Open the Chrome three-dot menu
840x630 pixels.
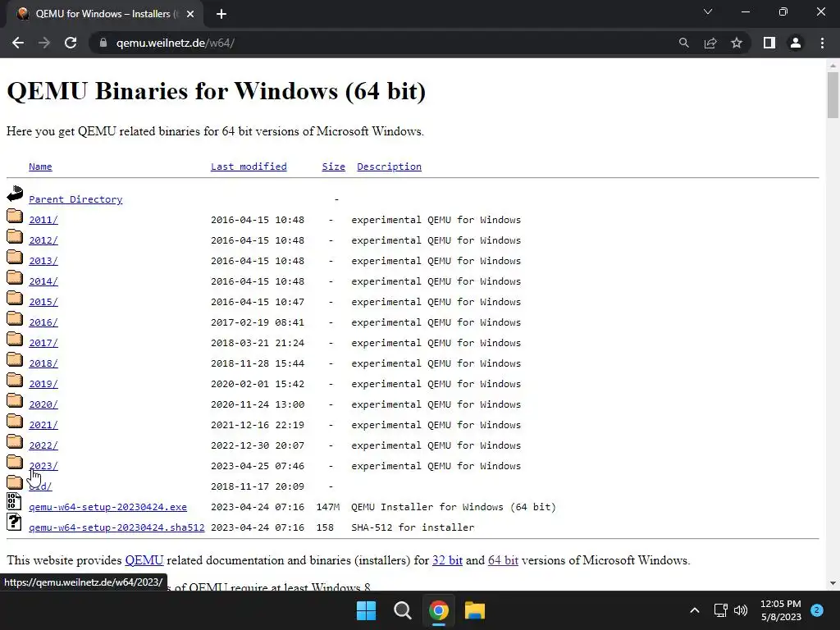(822, 43)
